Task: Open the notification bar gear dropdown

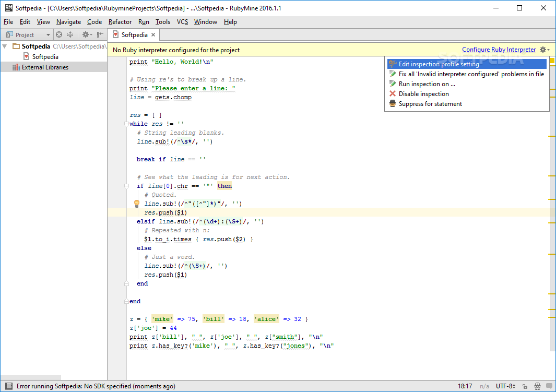Action: point(545,50)
